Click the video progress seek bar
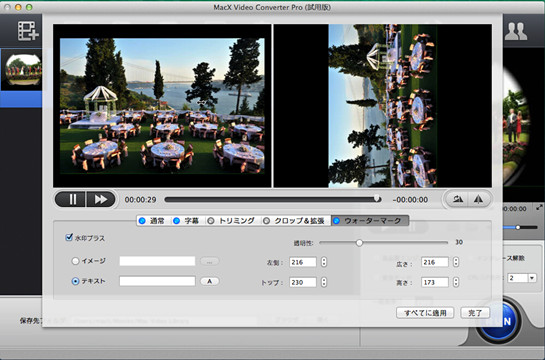 (273, 199)
